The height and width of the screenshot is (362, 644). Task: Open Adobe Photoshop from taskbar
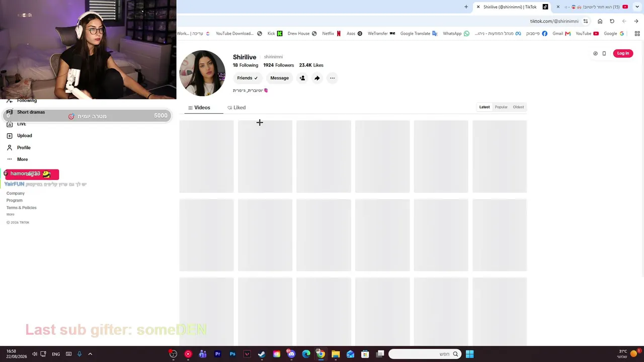click(x=232, y=354)
